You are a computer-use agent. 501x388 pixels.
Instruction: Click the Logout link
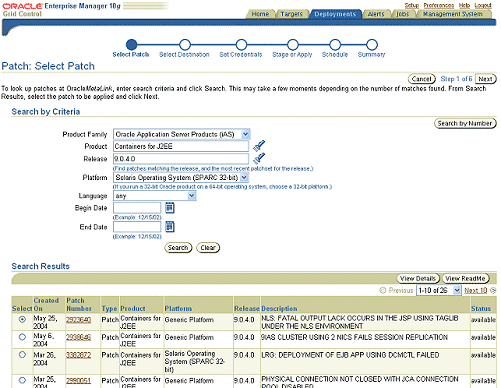pyautogui.click(x=483, y=5)
